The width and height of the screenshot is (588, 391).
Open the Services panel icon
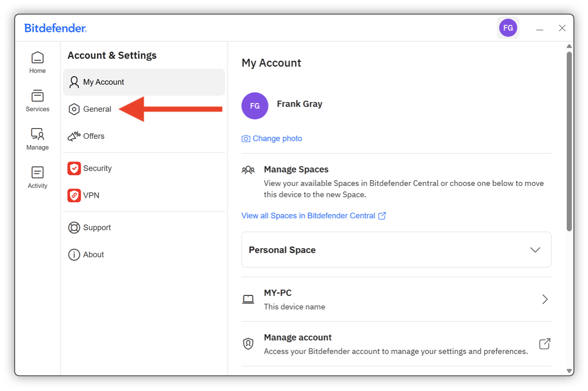tap(37, 96)
